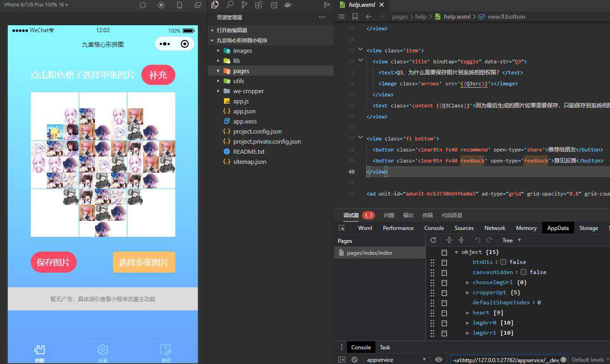Expand the chooseImgUrl node
Viewport: 610px width, 364px height.
click(467, 282)
